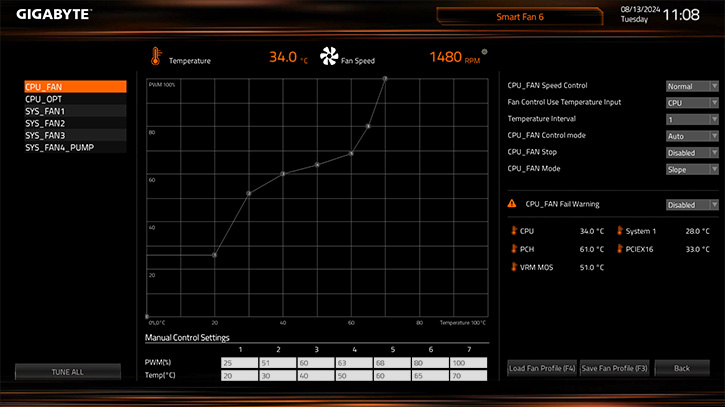725x407 pixels.
Task: Open the CPU_FAN Control mode dropdown
Action: point(692,135)
